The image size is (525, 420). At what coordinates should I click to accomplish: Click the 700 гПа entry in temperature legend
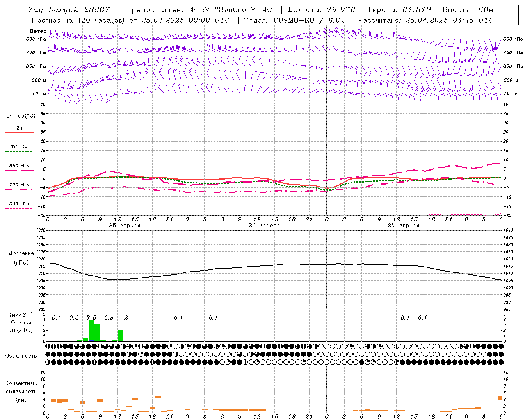coord(19,185)
